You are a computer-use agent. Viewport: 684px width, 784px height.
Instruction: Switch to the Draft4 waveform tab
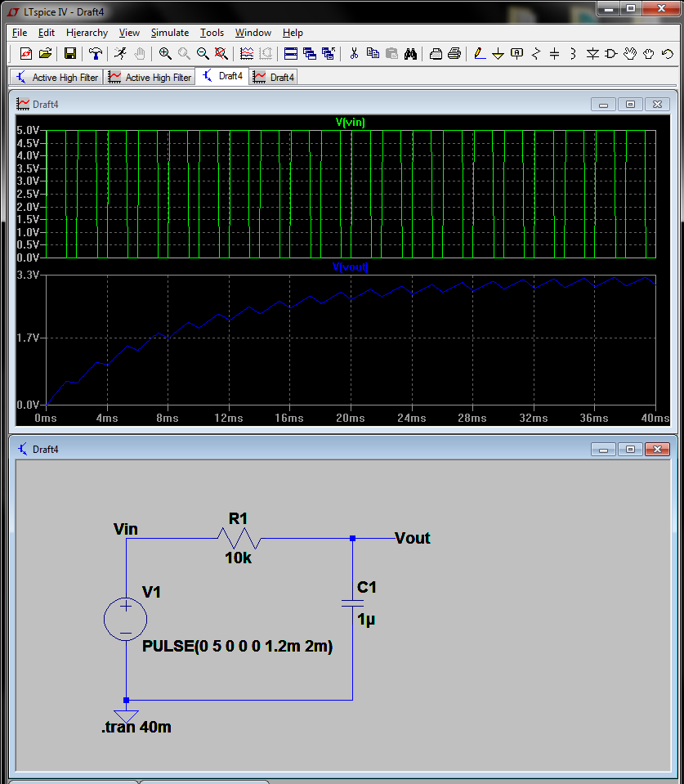(274, 77)
